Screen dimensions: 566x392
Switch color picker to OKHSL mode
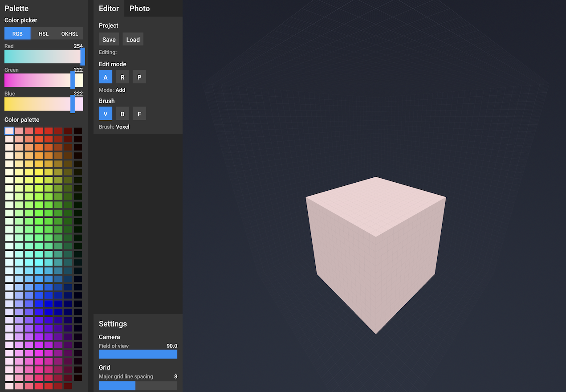click(x=69, y=34)
